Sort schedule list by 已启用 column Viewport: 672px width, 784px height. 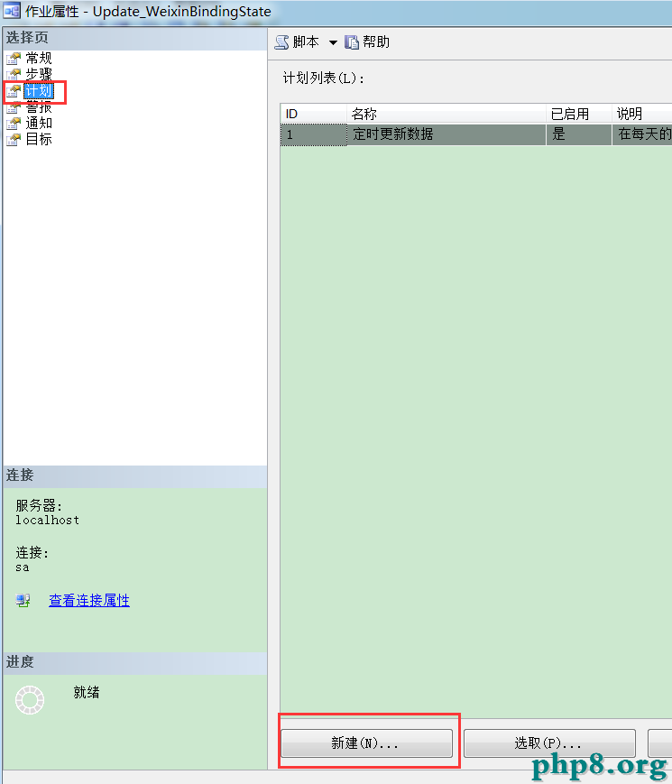point(579,114)
